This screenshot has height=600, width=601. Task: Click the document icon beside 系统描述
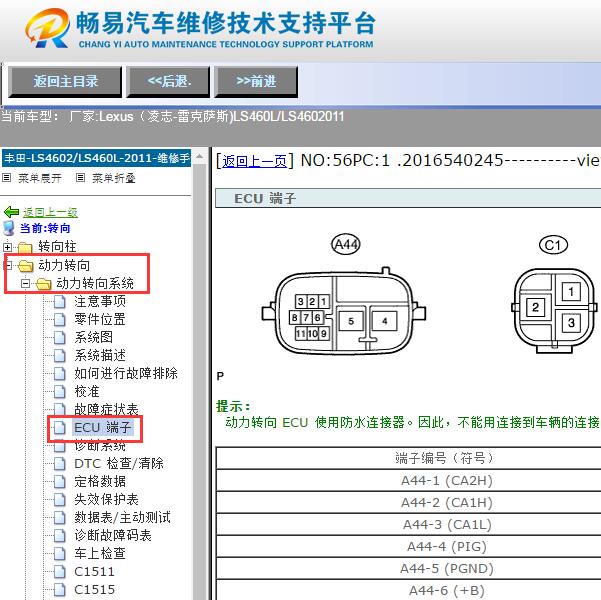tap(59, 355)
